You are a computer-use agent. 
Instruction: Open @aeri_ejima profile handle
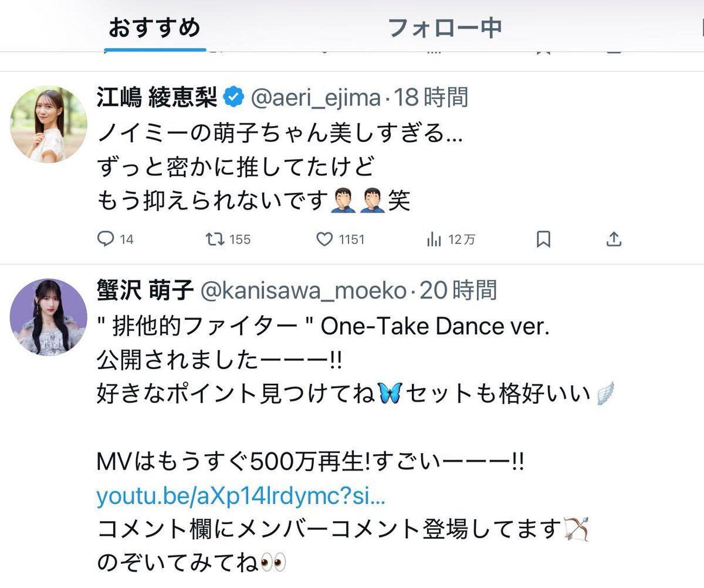point(316,98)
